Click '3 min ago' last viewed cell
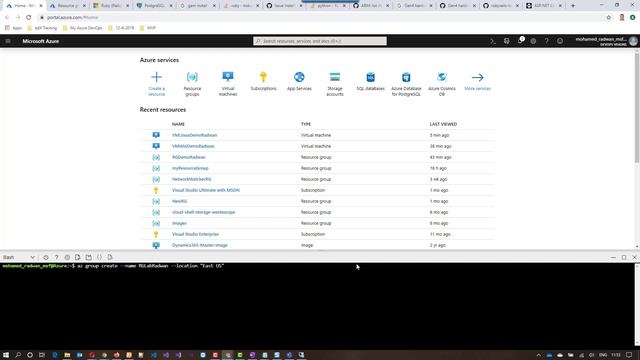The image size is (640, 360). point(439,135)
